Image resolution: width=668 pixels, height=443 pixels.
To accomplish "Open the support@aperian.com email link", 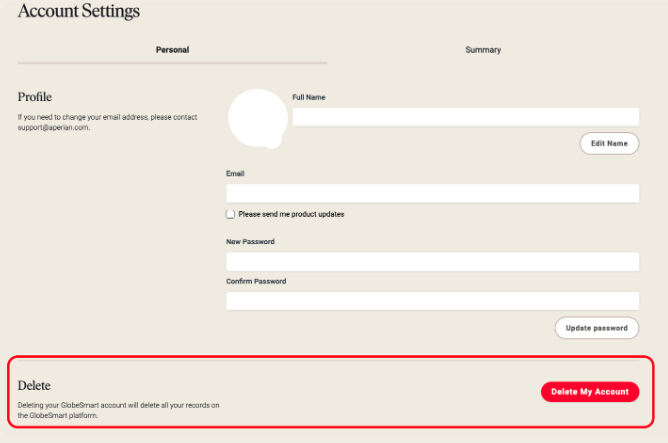I will [x=53, y=127].
